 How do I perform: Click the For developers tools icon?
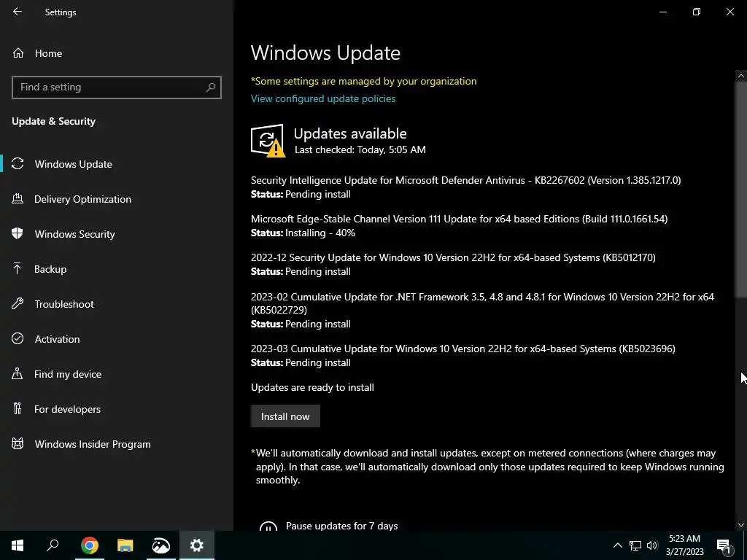(18, 408)
